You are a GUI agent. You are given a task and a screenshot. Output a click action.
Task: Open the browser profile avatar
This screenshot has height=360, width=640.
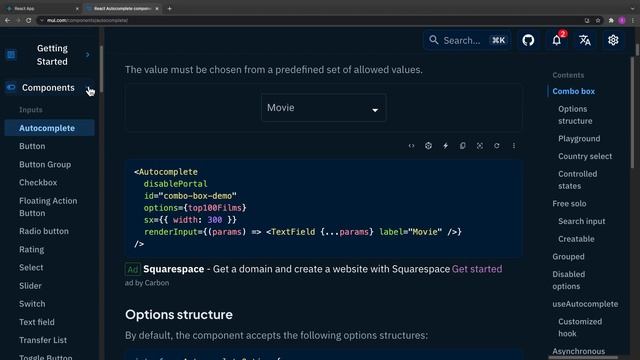coord(622,20)
